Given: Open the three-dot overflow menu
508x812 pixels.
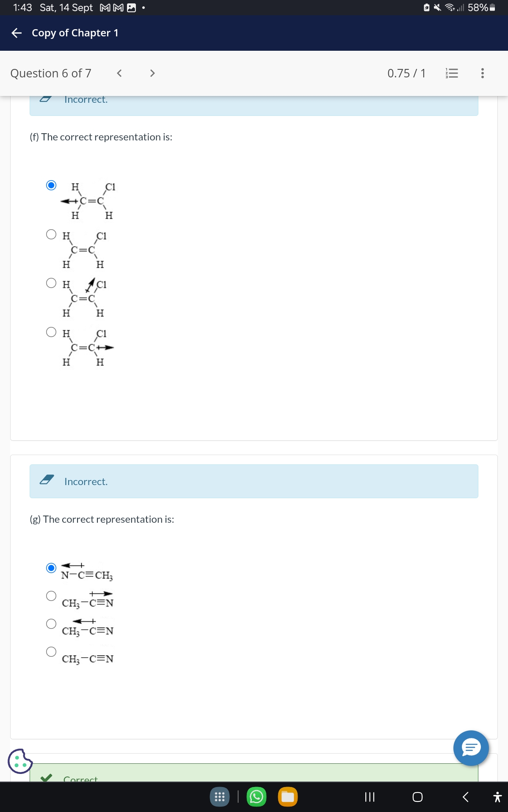Looking at the screenshot, I should pos(482,73).
